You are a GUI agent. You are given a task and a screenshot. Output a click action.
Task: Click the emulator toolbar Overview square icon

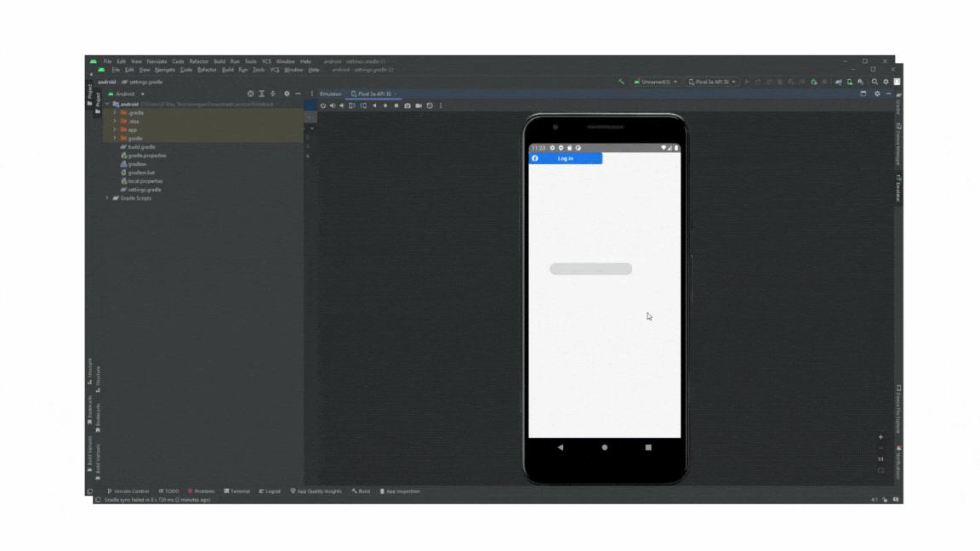(396, 105)
